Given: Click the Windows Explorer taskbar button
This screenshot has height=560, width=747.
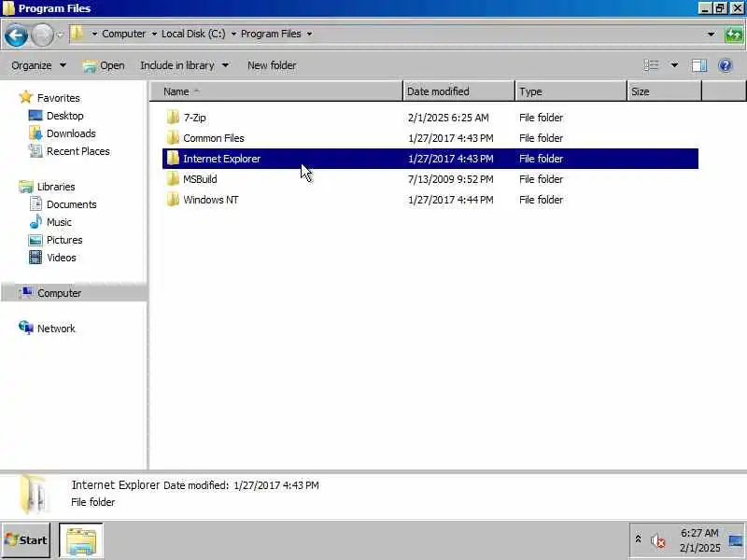Looking at the screenshot, I should pos(81,540).
